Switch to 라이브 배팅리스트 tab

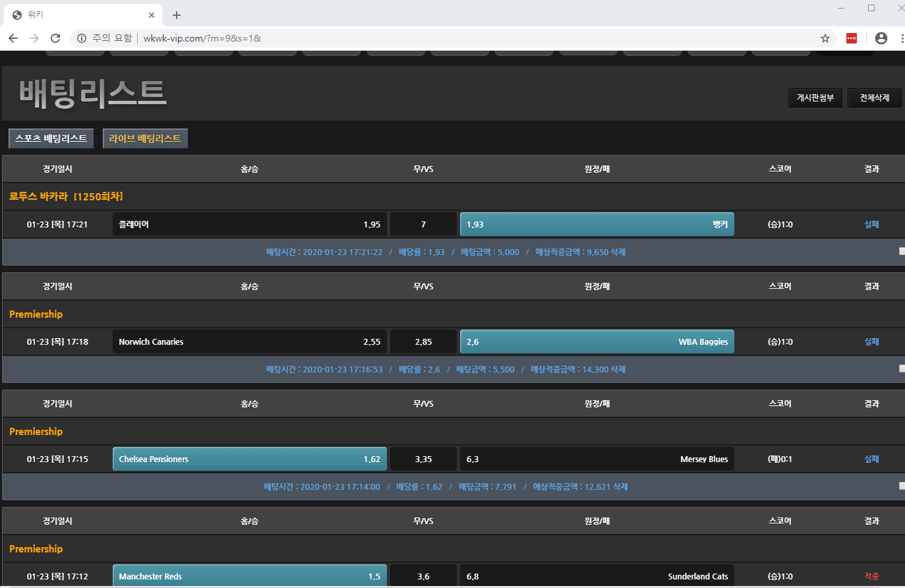click(145, 138)
